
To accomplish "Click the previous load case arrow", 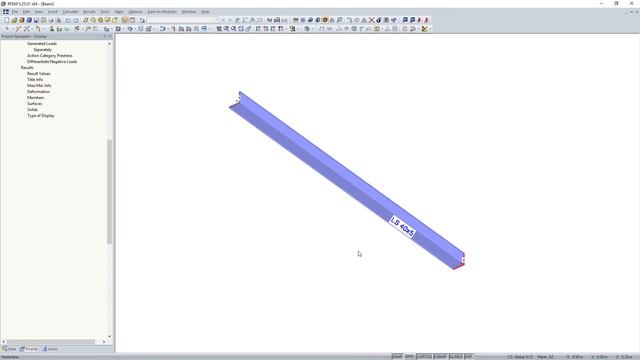I will [223, 20].
